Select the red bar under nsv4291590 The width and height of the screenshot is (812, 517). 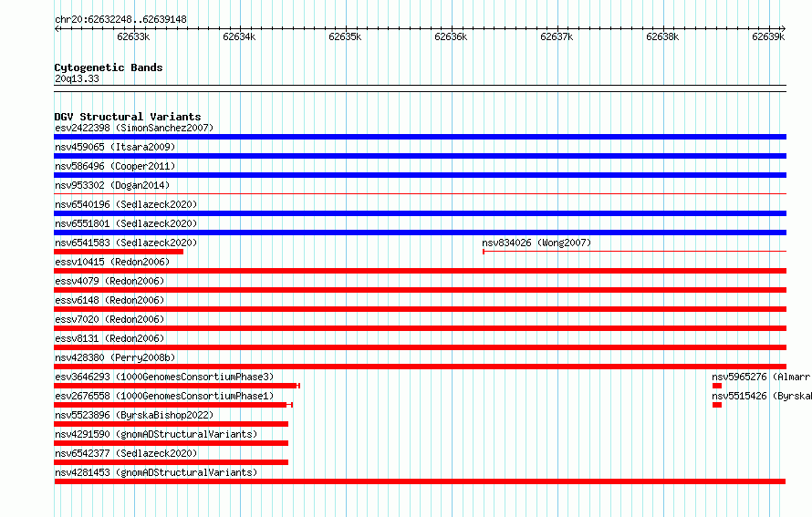point(171,443)
